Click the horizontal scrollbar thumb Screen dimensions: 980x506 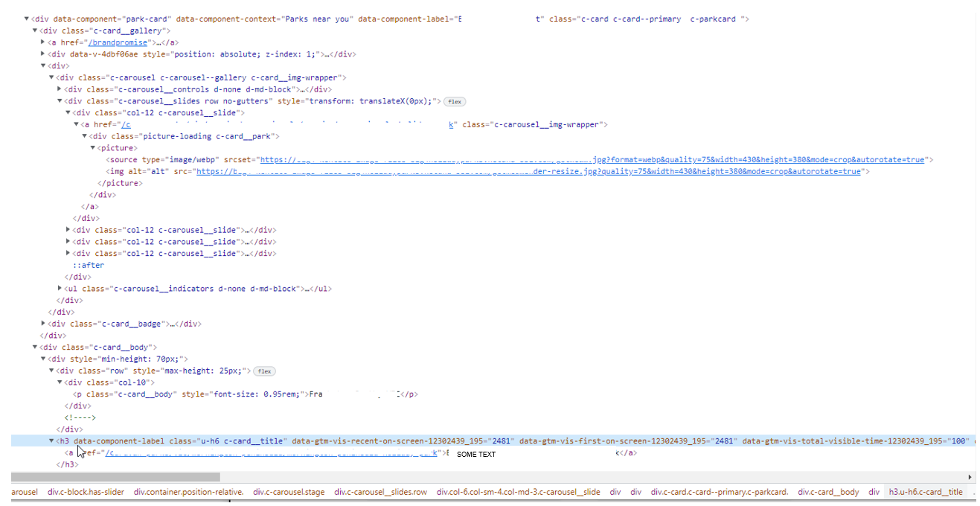tap(115, 477)
